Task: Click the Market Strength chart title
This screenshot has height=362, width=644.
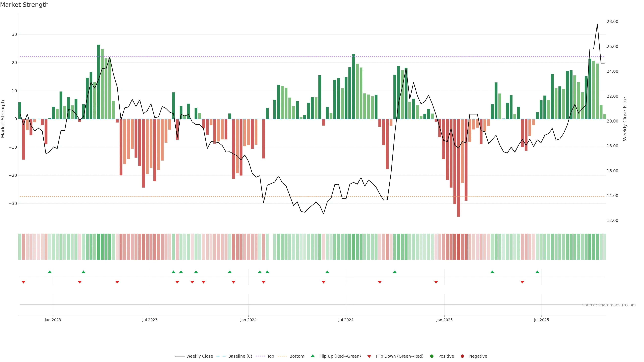Action: tap(24, 5)
